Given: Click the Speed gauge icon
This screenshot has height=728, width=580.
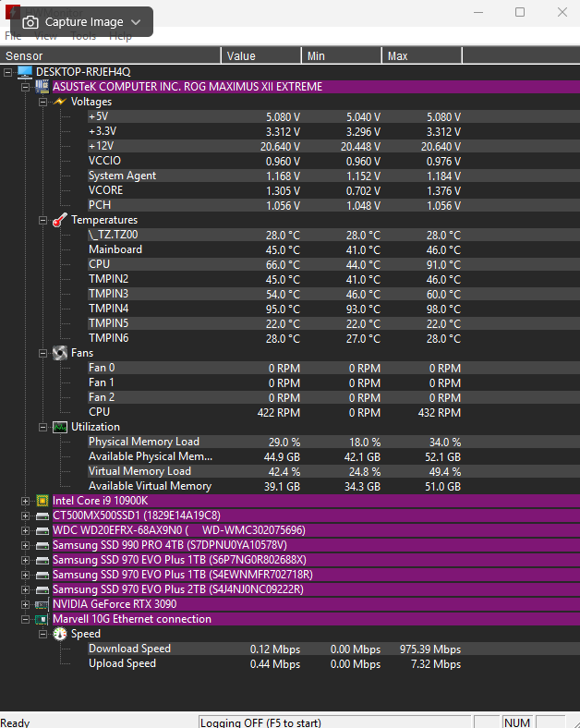Looking at the screenshot, I should click(x=60, y=634).
